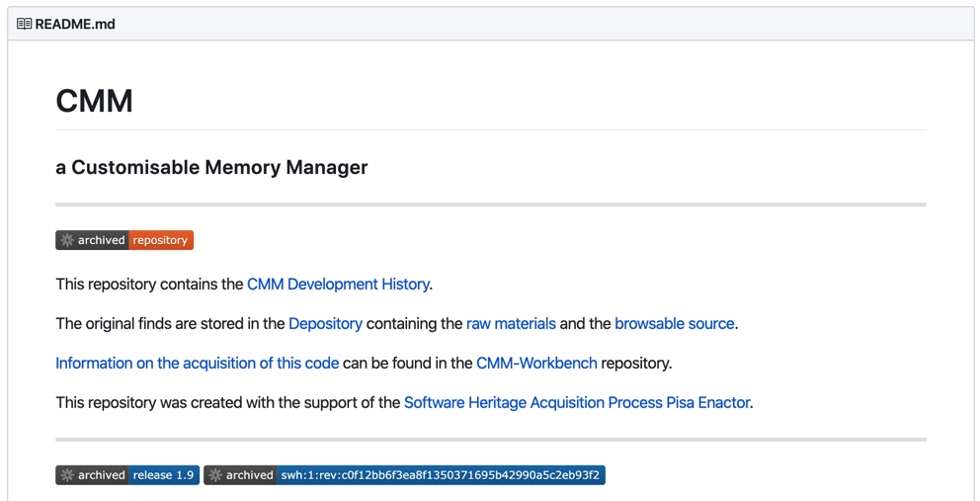Image resolution: width=980 pixels, height=501 pixels.
Task: Click the orange 'repository' badge label
Action: pos(160,240)
